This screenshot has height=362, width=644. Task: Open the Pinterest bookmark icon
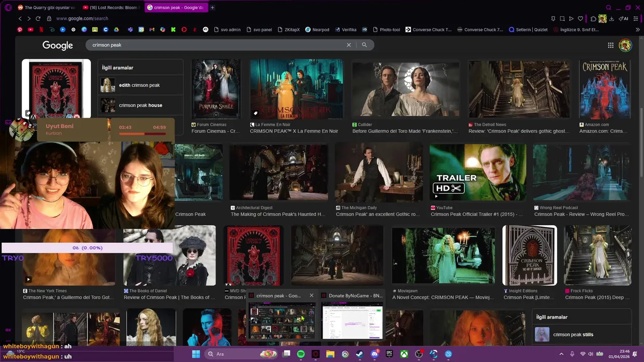pos(20,30)
